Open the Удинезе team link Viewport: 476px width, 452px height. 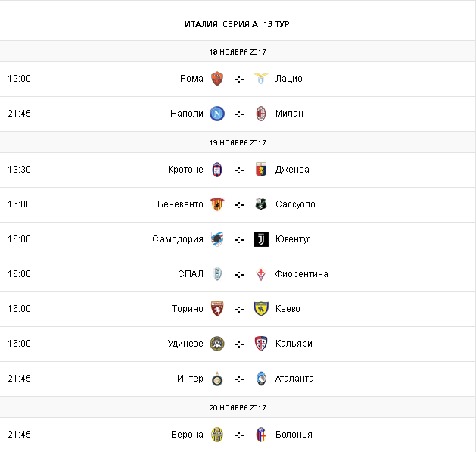point(185,344)
